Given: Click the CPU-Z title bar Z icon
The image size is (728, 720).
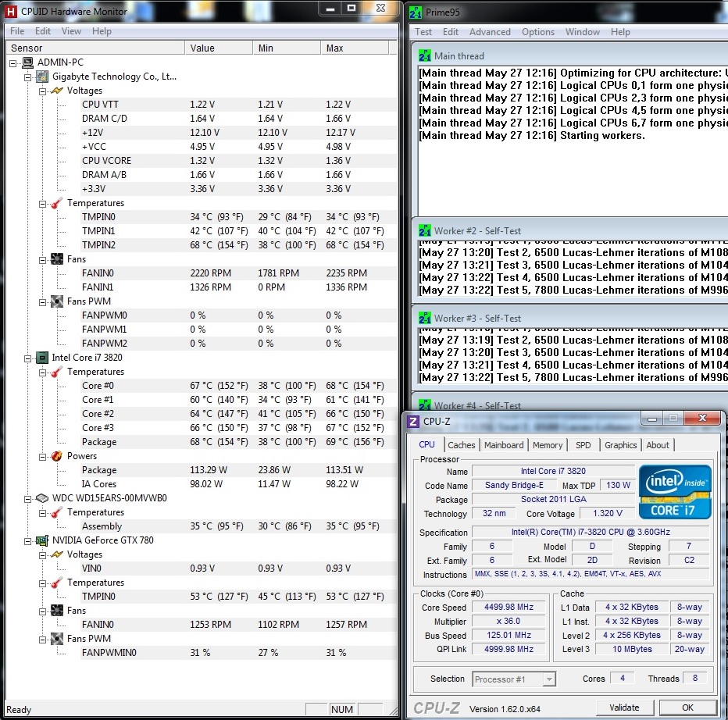Looking at the screenshot, I should click(413, 422).
